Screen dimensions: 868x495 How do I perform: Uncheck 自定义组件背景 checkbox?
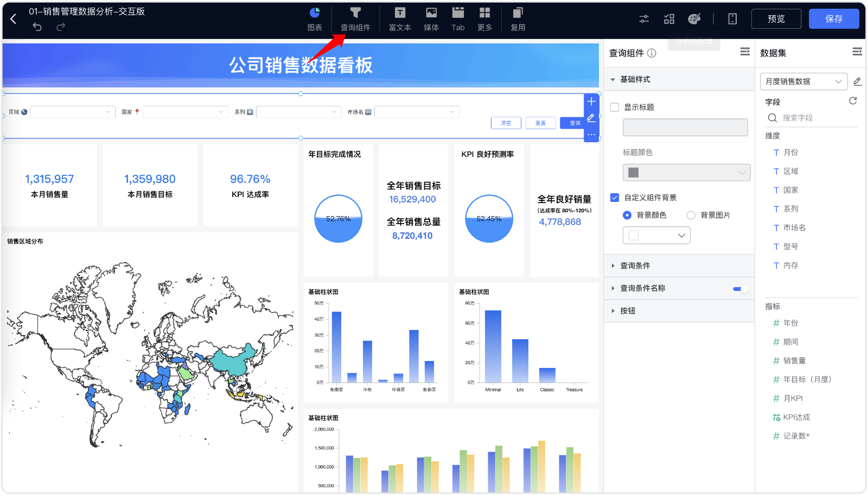615,198
